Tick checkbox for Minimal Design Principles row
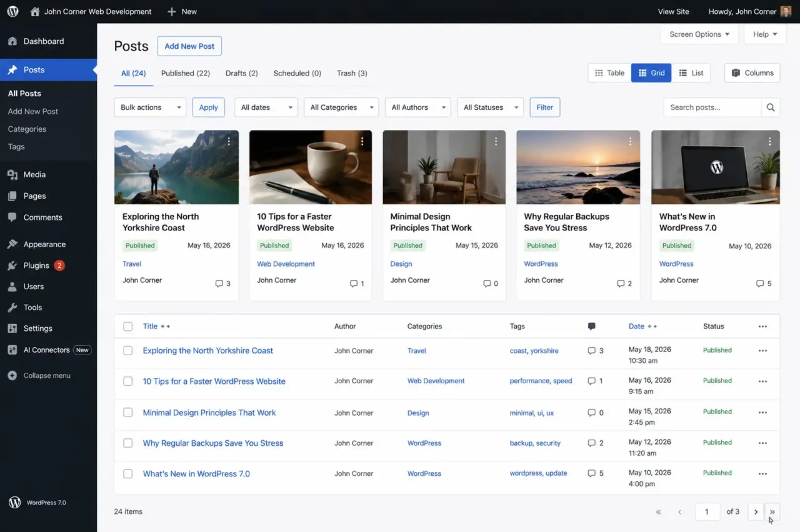800x532 pixels. pos(128,413)
